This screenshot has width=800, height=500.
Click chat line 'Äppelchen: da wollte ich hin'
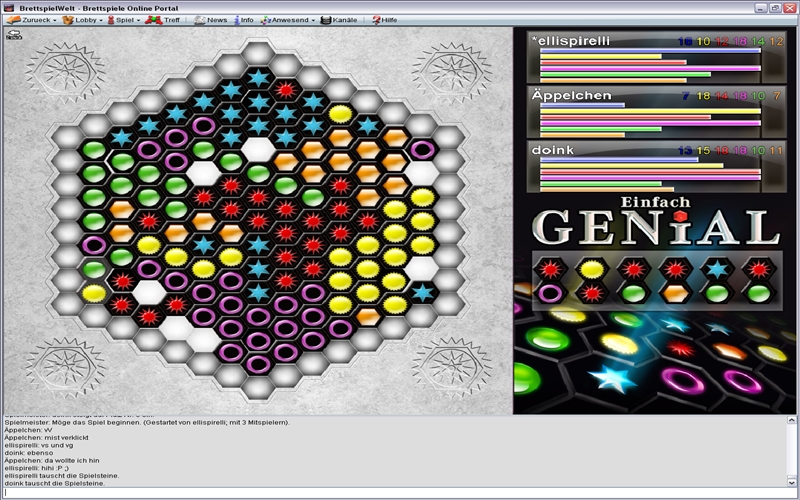[52, 460]
